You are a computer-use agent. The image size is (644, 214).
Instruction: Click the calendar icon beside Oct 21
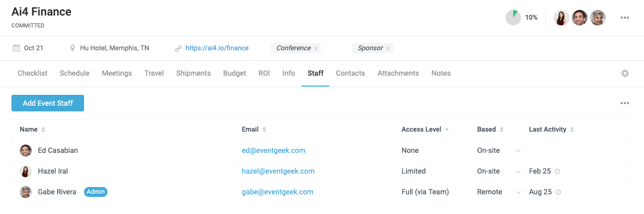[16, 48]
